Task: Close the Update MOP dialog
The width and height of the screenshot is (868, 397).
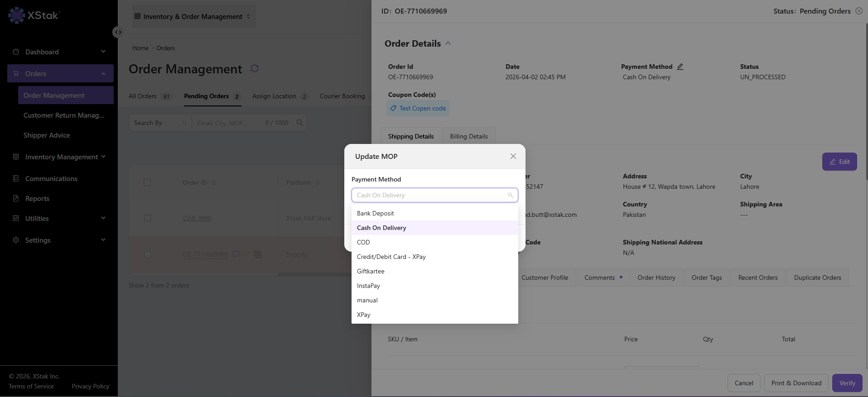Action: pos(513,156)
